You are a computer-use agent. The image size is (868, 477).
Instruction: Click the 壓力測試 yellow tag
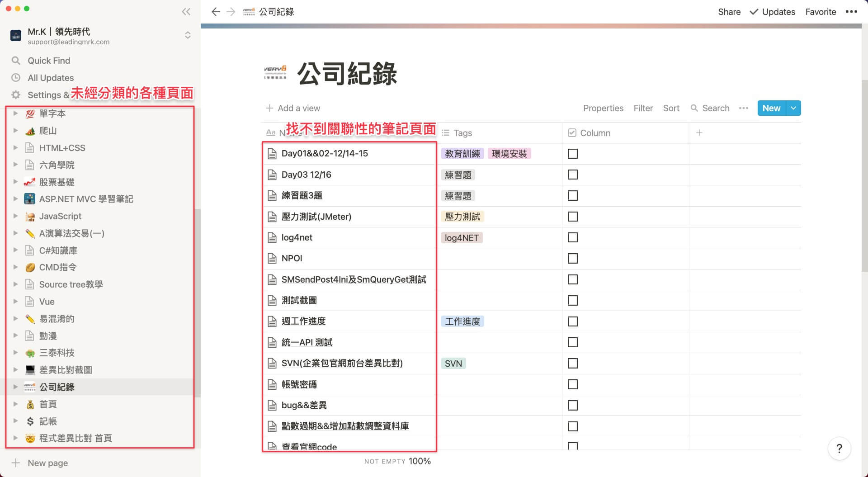[462, 217]
